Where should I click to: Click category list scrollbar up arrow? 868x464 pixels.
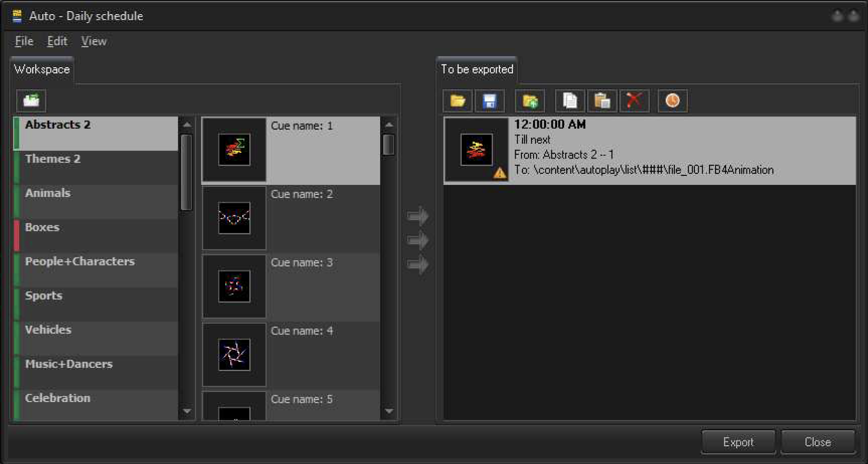click(x=187, y=125)
